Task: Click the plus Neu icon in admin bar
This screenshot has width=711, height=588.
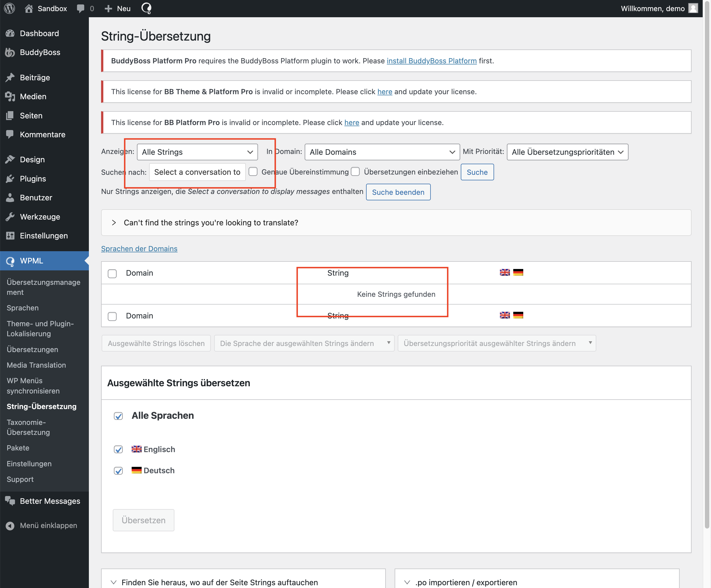Action: tap(108, 9)
